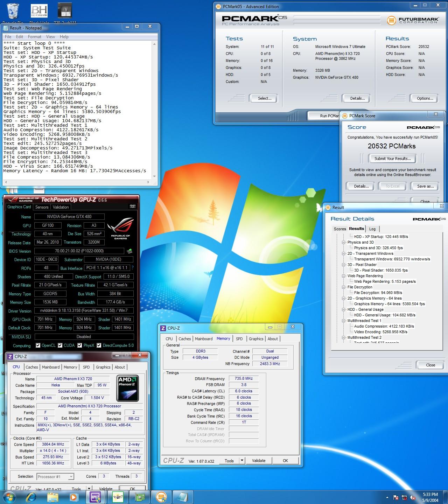Switch to Notepad in taskbar
The image size is (448, 504).
(x=183, y=497)
